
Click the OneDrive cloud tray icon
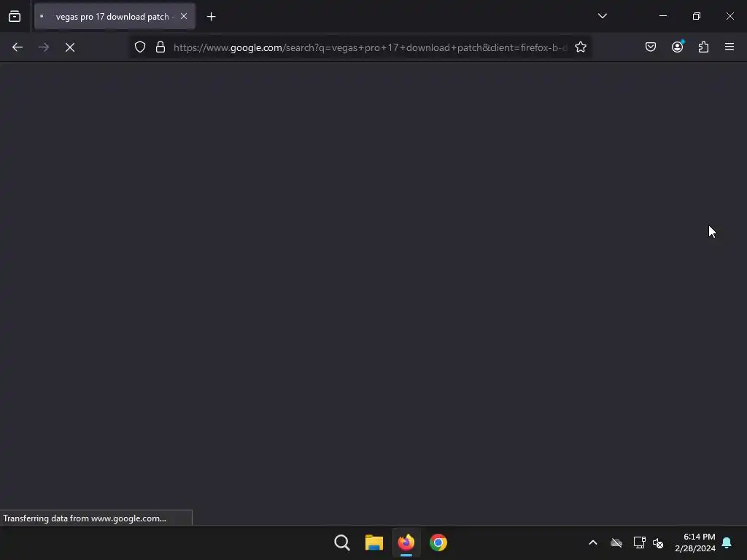coord(616,542)
